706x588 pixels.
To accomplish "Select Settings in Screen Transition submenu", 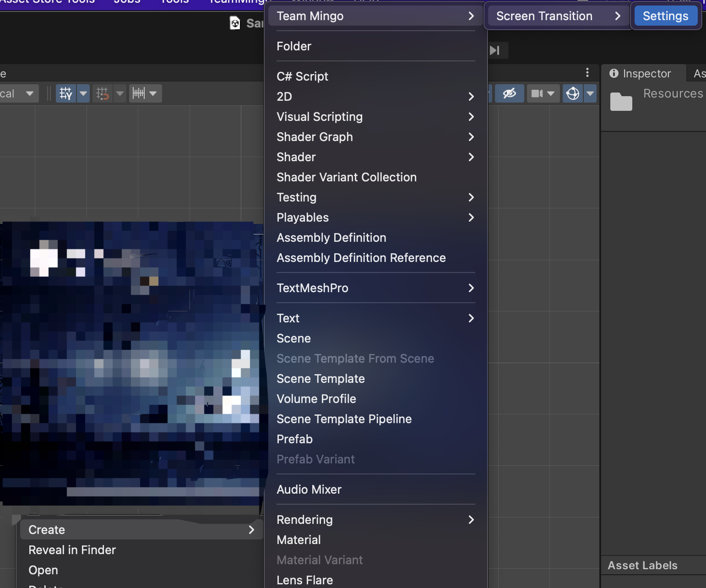I will point(665,16).
